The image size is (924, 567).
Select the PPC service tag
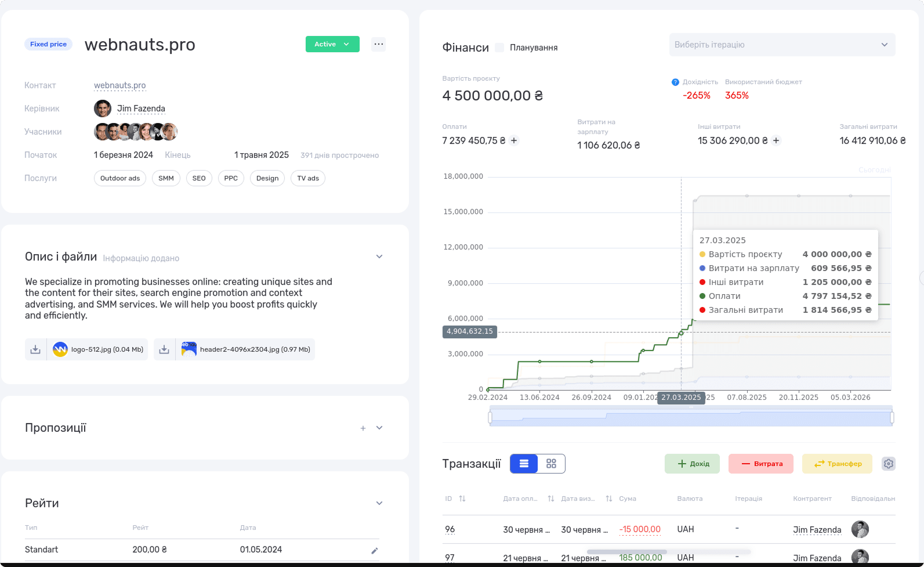[x=231, y=178]
